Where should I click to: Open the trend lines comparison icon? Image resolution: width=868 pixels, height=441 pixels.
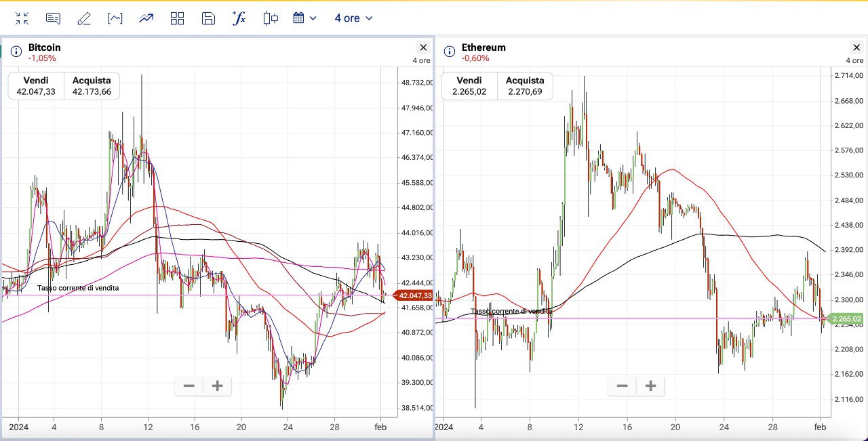tap(146, 18)
